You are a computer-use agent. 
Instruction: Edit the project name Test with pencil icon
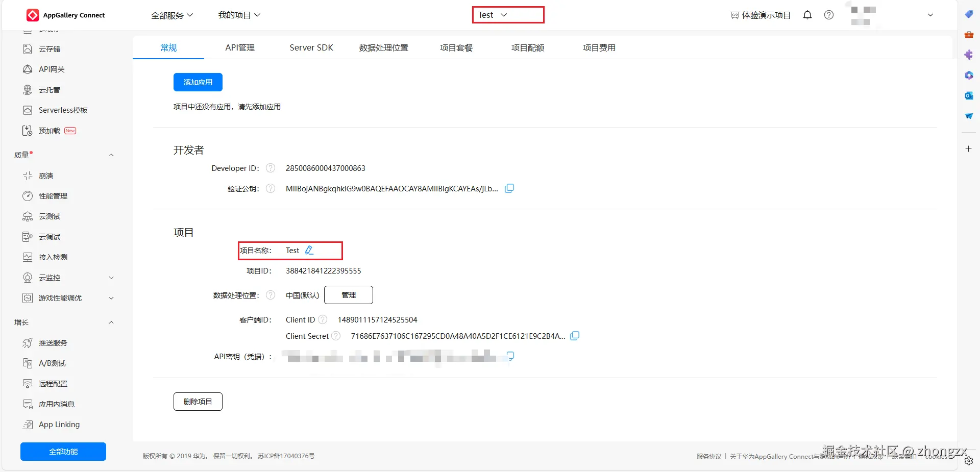(x=309, y=250)
